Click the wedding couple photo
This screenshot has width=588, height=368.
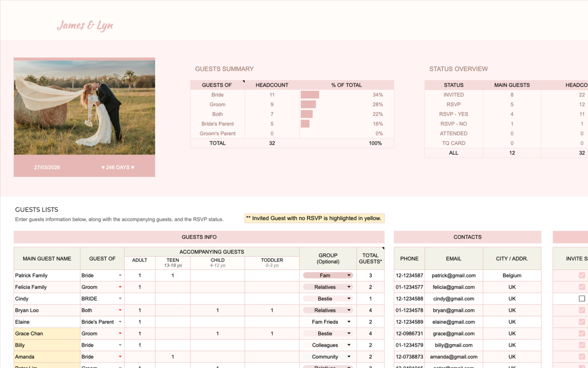[x=84, y=107]
